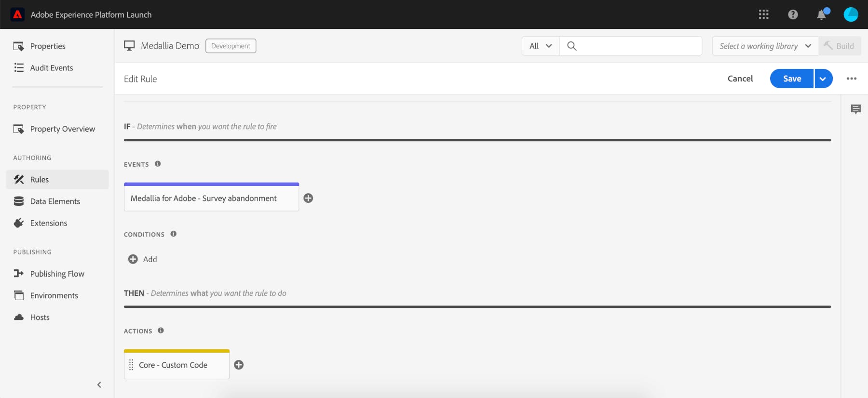Cancel editing the rule
868x398 pixels.
pyautogui.click(x=740, y=79)
